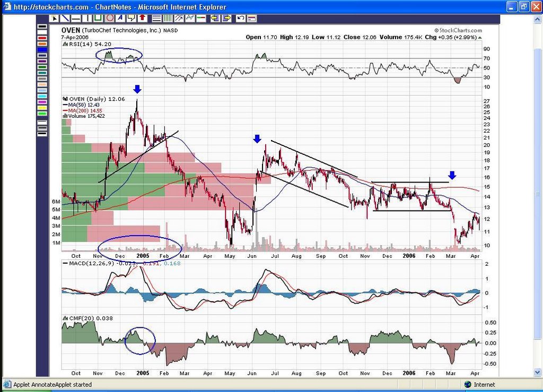Click the yellow left-arrow toolbar button
This screenshot has height=392, width=543.
click(215, 18)
